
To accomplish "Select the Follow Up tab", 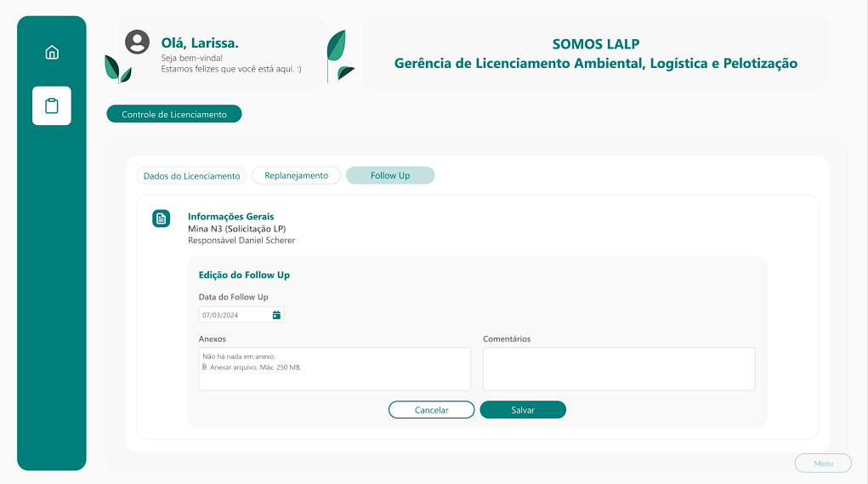I will [390, 175].
